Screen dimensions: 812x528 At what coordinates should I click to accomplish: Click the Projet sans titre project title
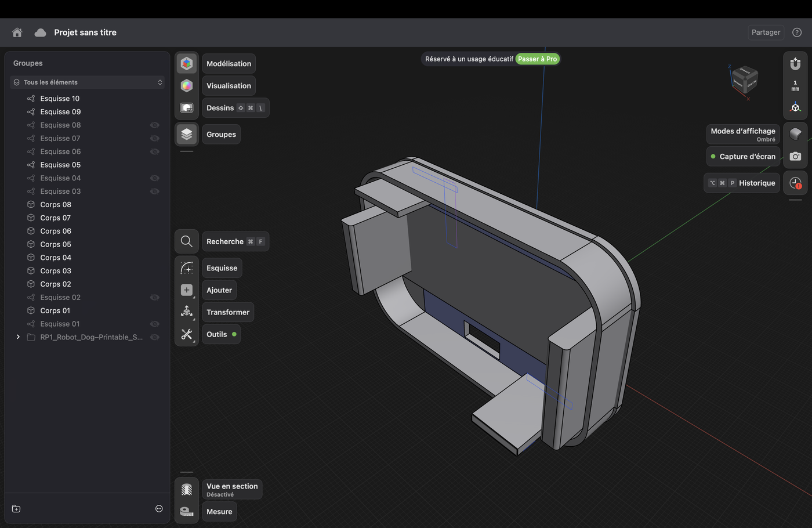tap(85, 32)
